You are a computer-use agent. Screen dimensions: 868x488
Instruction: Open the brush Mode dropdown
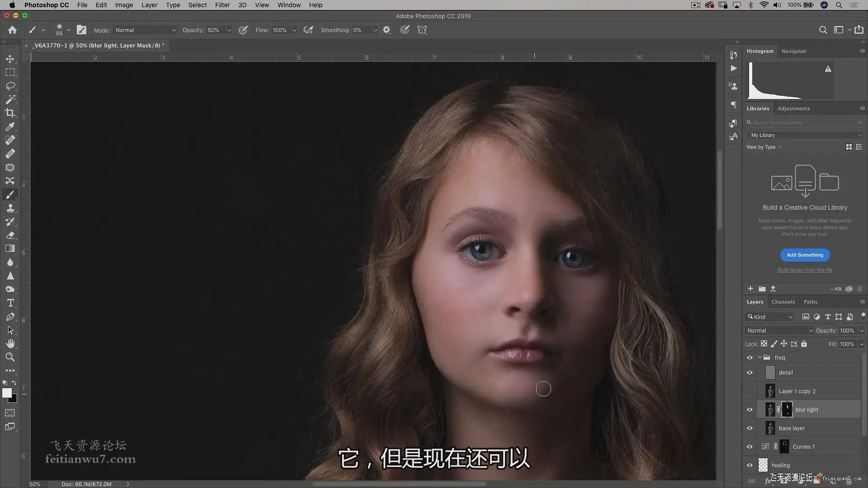(145, 30)
